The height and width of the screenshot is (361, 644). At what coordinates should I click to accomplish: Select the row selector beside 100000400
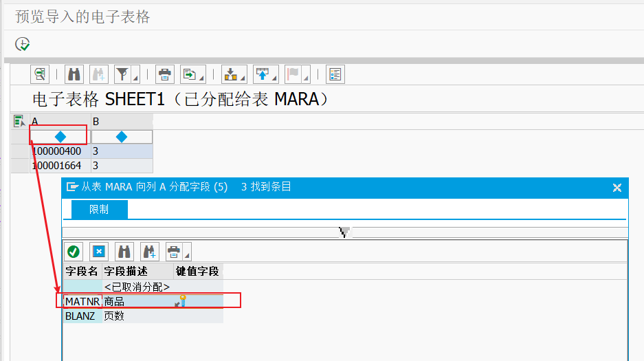tap(20, 151)
